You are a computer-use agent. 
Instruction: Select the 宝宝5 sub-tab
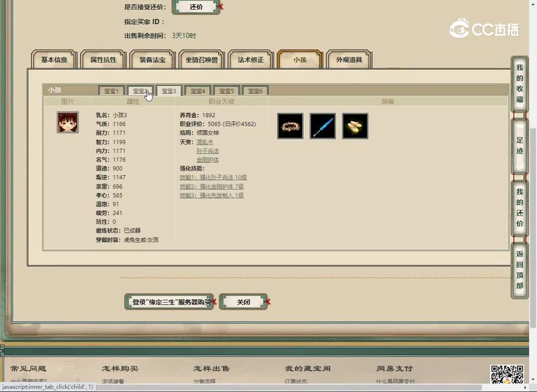click(x=226, y=91)
